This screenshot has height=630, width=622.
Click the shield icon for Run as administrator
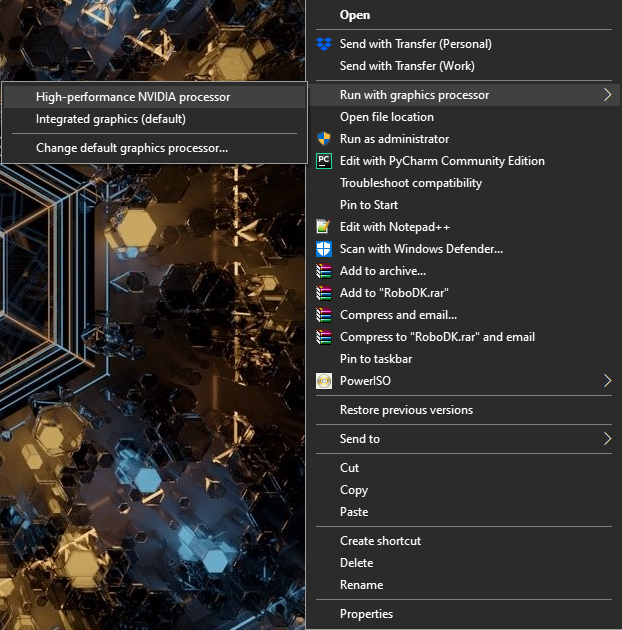[323, 139]
